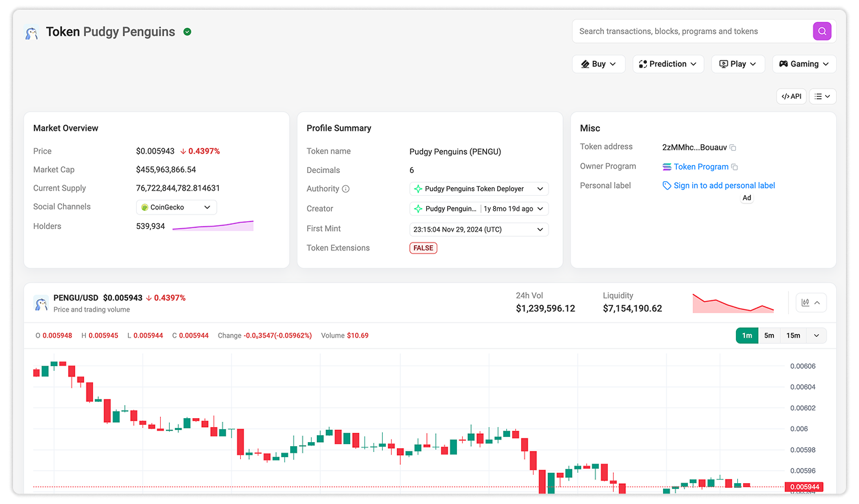Click the Volume $10.69 readout
The height and width of the screenshot is (504, 859).
[345, 336]
